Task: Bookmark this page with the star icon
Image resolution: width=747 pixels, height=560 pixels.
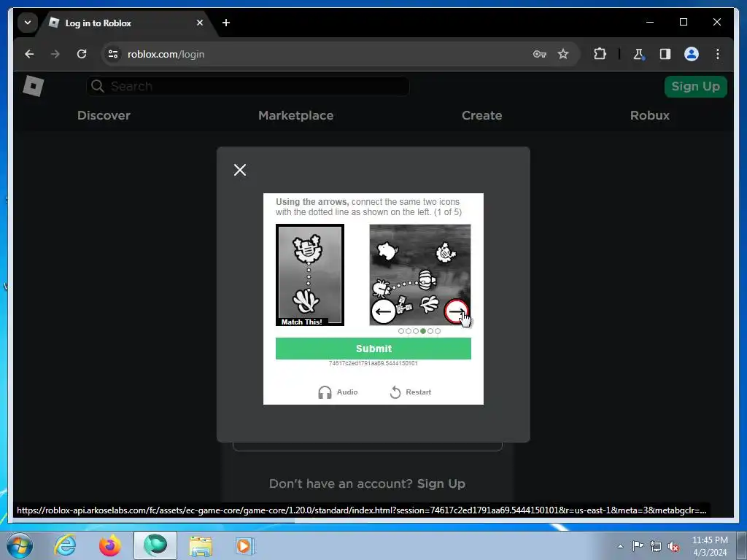Action: (563, 54)
